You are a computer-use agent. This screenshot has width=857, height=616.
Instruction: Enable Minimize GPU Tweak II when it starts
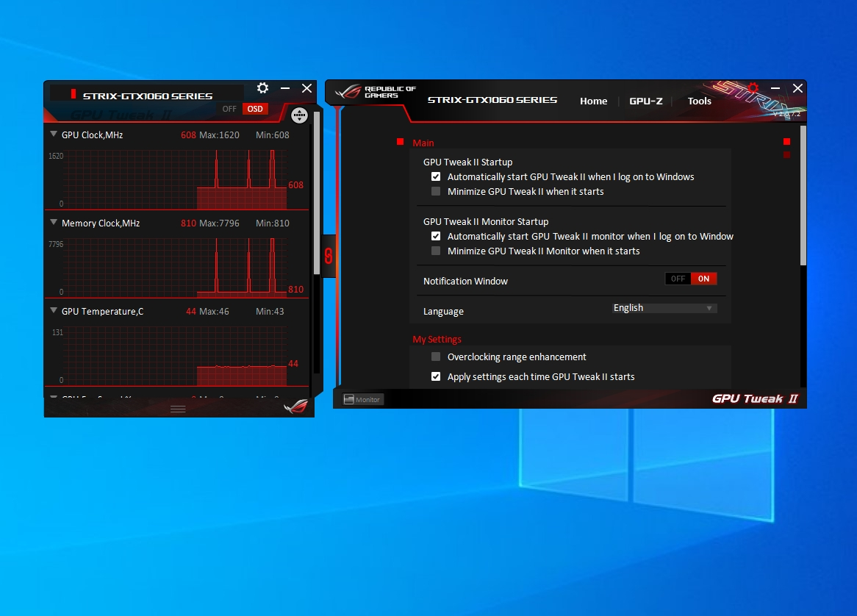(436, 191)
